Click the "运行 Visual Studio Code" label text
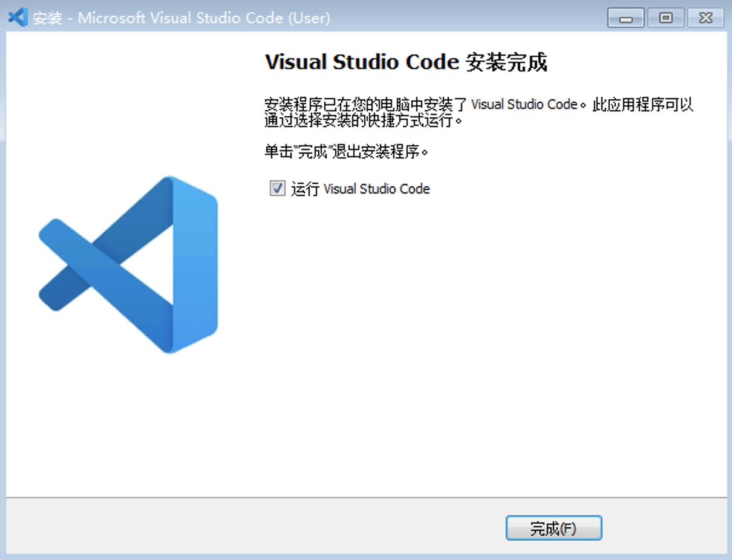This screenshot has height=560, width=732. [363, 189]
